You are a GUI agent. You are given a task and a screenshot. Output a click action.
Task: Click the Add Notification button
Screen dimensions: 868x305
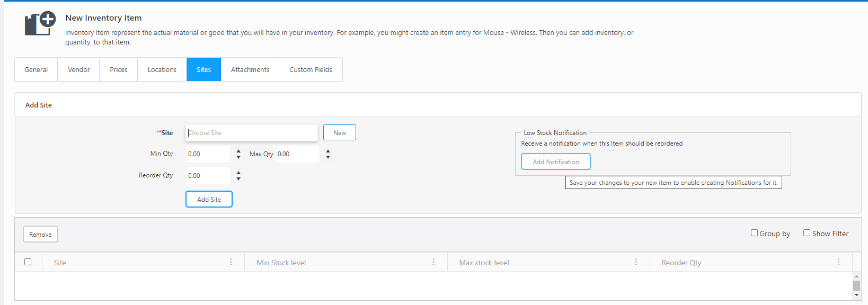point(555,162)
